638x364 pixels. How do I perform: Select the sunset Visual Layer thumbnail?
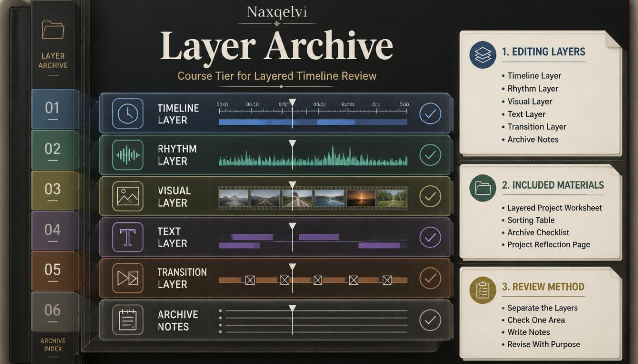click(x=361, y=198)
